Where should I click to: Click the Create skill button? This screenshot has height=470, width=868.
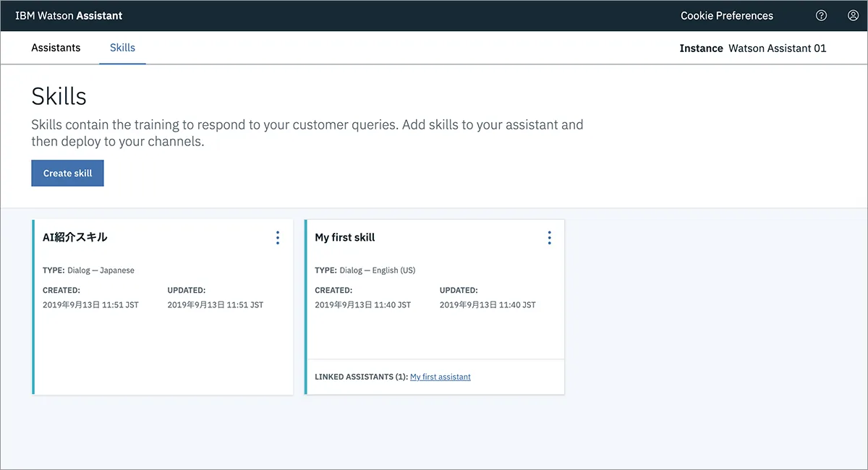(x=67, y=174)
